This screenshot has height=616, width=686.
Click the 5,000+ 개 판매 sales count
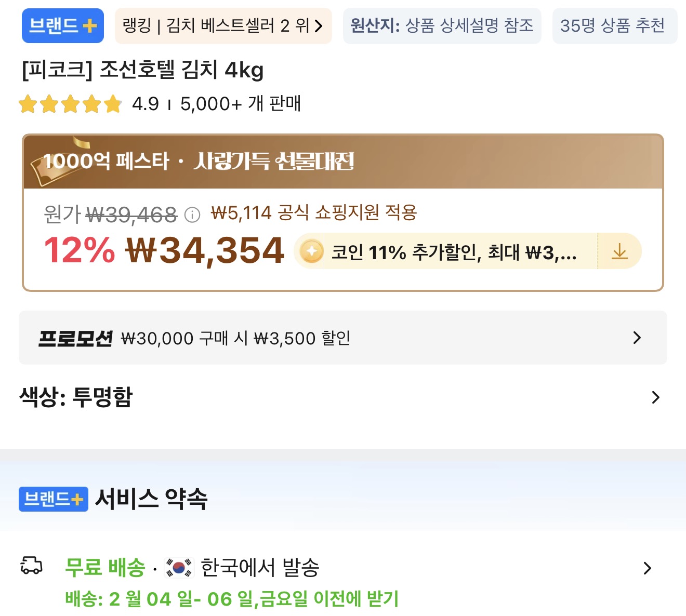point(241,104)
